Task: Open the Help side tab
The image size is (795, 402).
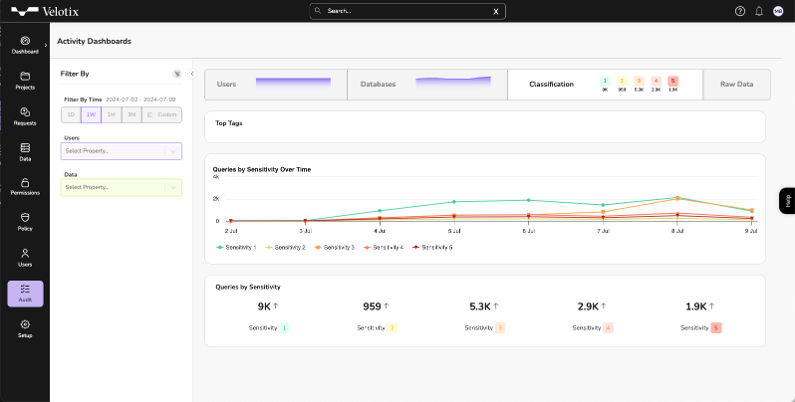Action: pyautogui.click(x=787, y=201)
